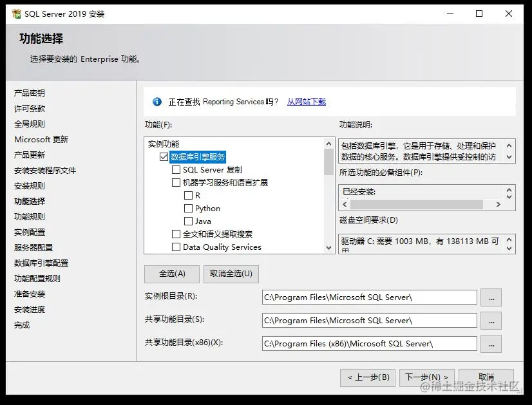The width and height of the screenshot is (532, 405).
Task: Click feature list scrollbar thumb
Action: pos(328,162)
